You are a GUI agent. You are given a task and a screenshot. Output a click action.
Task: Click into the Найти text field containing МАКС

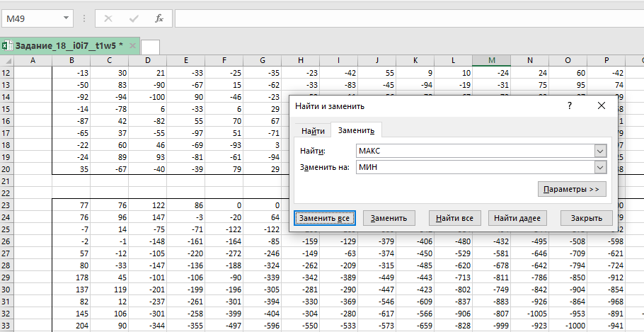474,151
